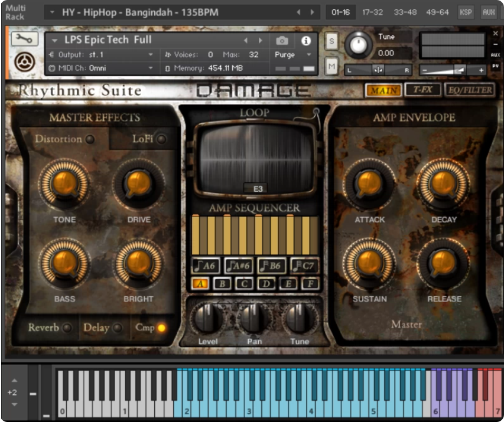The image size is (504, 422).
Task: Click the DECAY knob
Action: (443, 184)
